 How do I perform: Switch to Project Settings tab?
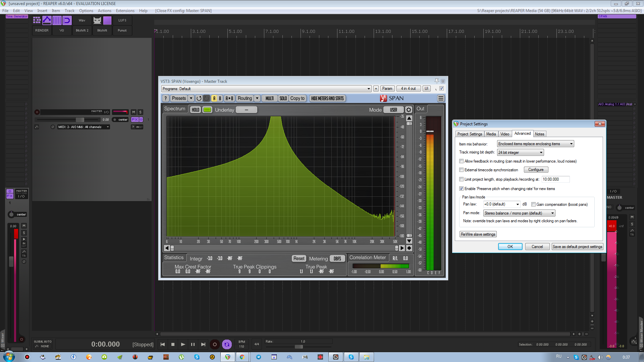(x=470, y=134)
